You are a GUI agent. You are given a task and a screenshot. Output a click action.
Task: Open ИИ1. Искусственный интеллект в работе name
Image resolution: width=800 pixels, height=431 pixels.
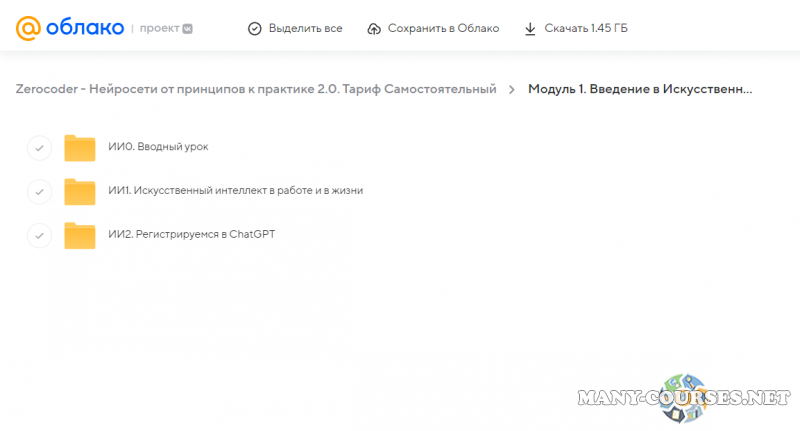point(235,191)
